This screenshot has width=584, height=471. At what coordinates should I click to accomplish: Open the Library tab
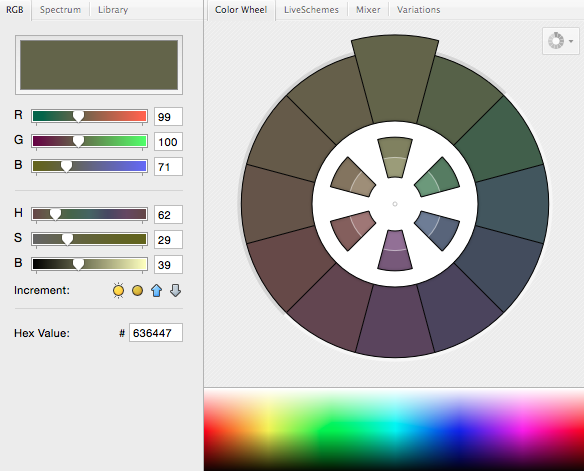click(x=113, y=10)
